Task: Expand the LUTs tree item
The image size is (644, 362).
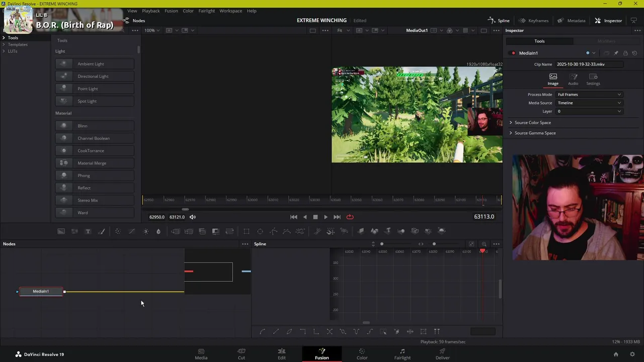Action: click(x=4, y=51)
